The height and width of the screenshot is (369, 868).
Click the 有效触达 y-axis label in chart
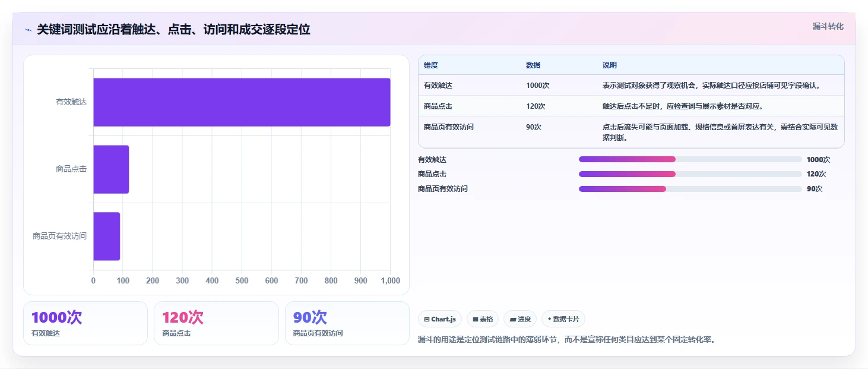pos(71,102)
